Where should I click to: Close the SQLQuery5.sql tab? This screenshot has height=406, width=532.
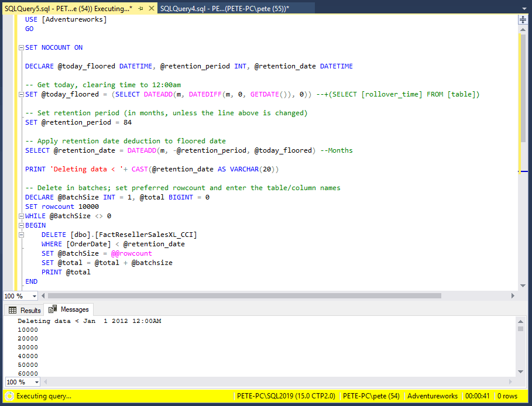(151, 9)
